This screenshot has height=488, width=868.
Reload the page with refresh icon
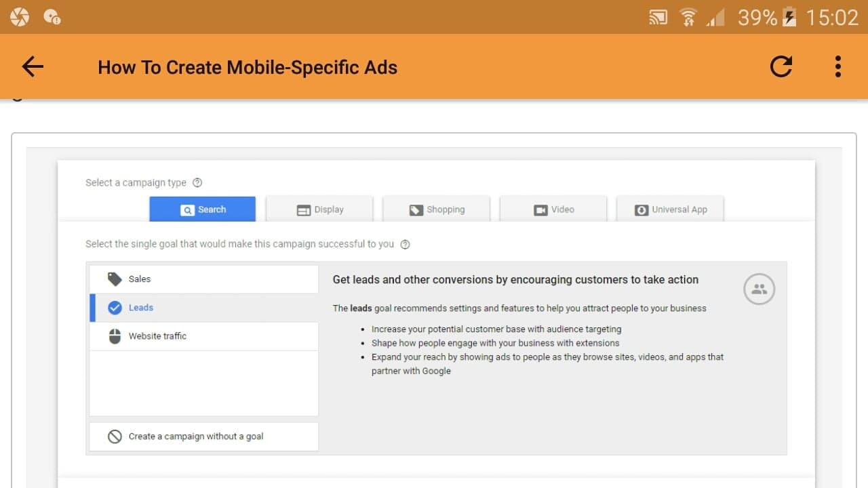pyautogui.click(x=781, y=66)
